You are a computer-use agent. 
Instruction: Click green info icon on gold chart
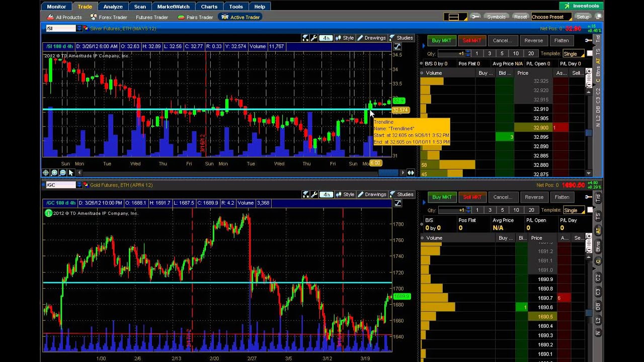click(48, 213)
